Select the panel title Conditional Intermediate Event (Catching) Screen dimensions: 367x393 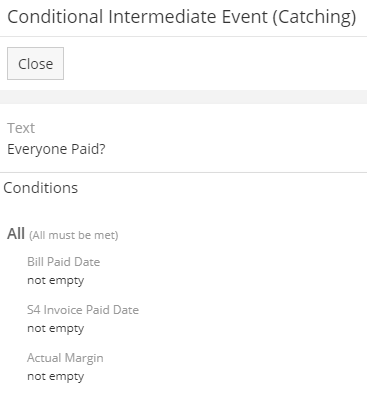[182, 17]
